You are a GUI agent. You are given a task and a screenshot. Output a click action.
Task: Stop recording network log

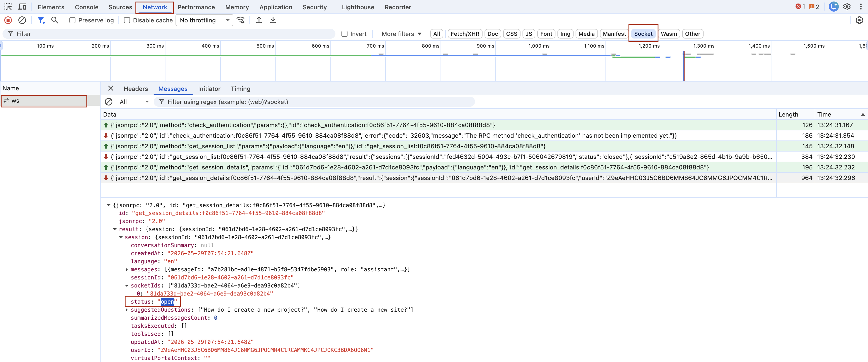click(8, 20)
